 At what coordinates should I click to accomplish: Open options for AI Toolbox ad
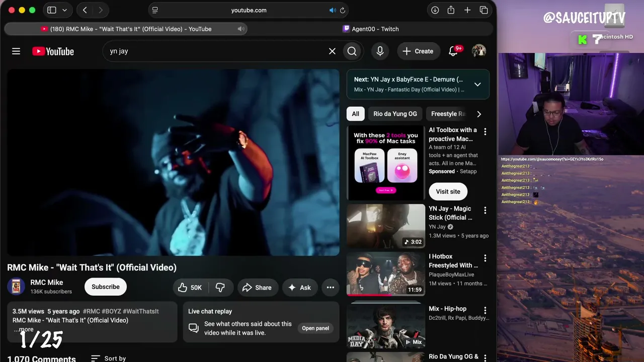pyautogui.click(x=485, y=132)
